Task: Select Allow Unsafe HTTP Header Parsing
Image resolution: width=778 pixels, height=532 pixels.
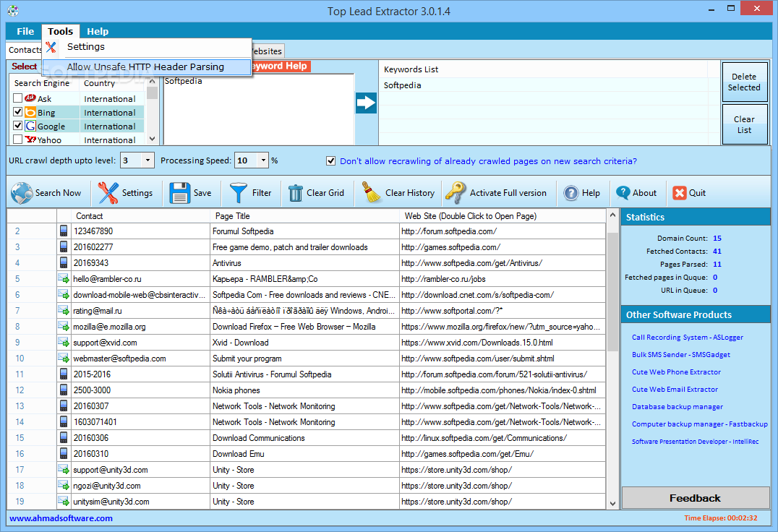Action: coord(147,67)
